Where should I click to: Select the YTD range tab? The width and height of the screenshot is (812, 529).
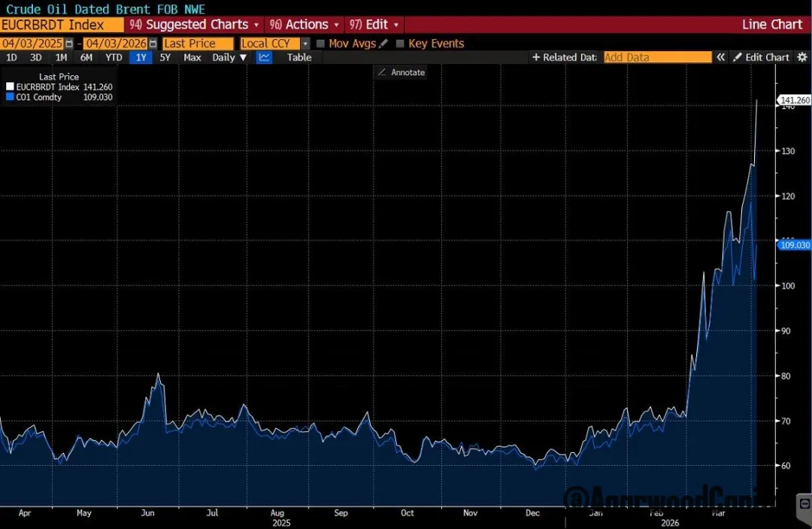tap(114, 57)
